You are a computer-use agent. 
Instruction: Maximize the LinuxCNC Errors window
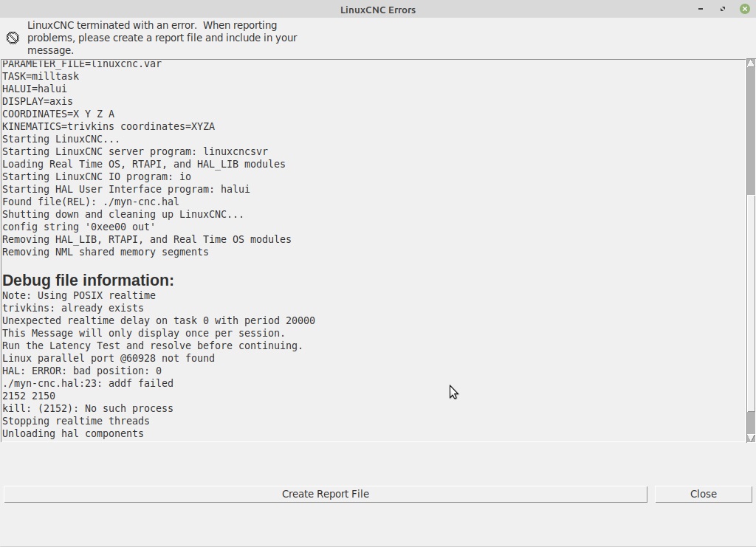pyautogui.click(x=723, y=9)
